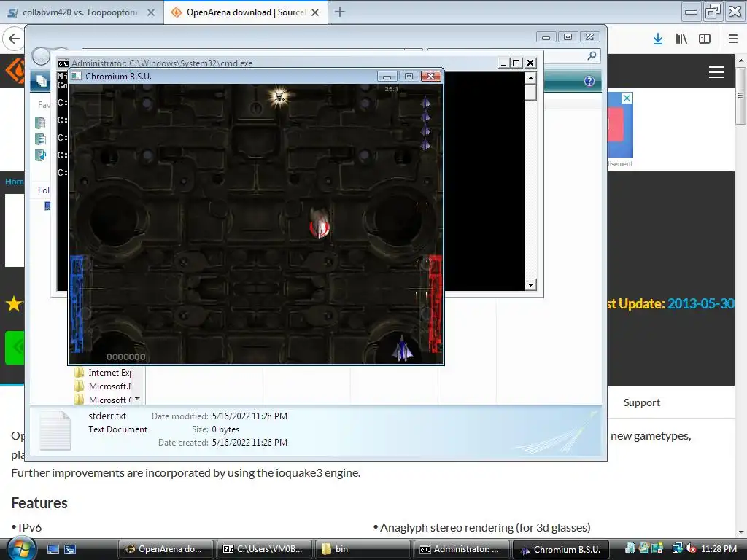Viewport: 747px width, 560px height.
Task: Click the Explorer search magnifier icon
Action: pyautogui.click(x=592, y=55)
